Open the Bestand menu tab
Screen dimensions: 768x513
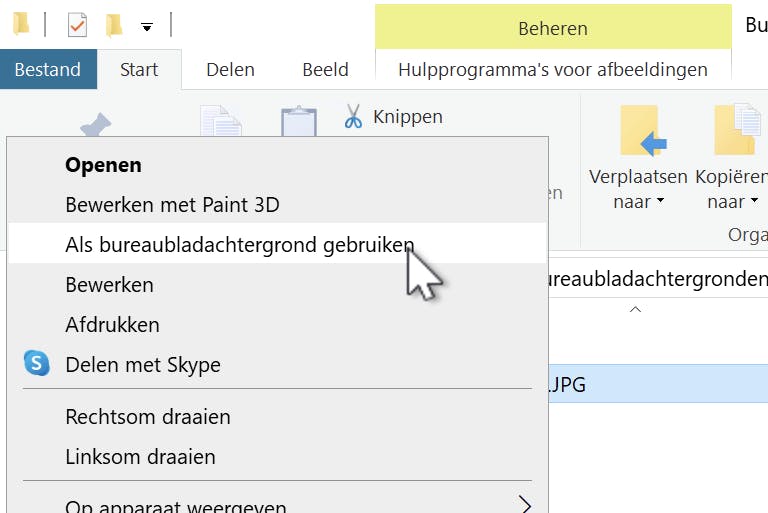[48, 70]
